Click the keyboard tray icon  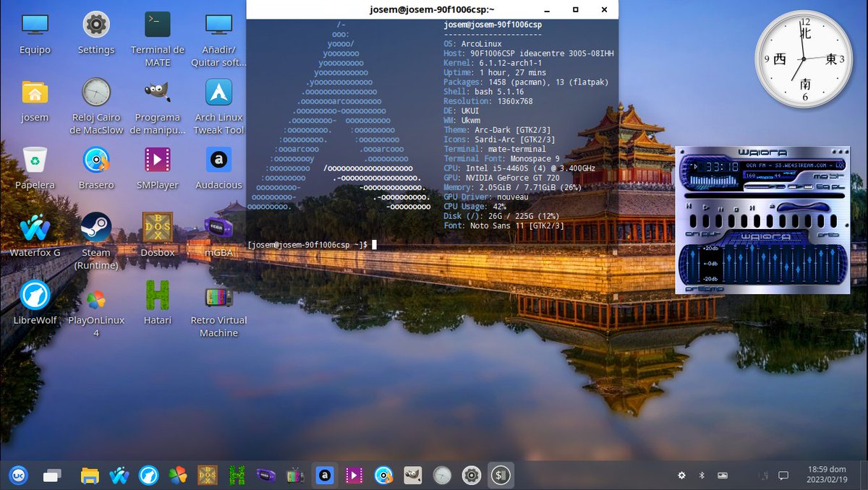[722, 475]
